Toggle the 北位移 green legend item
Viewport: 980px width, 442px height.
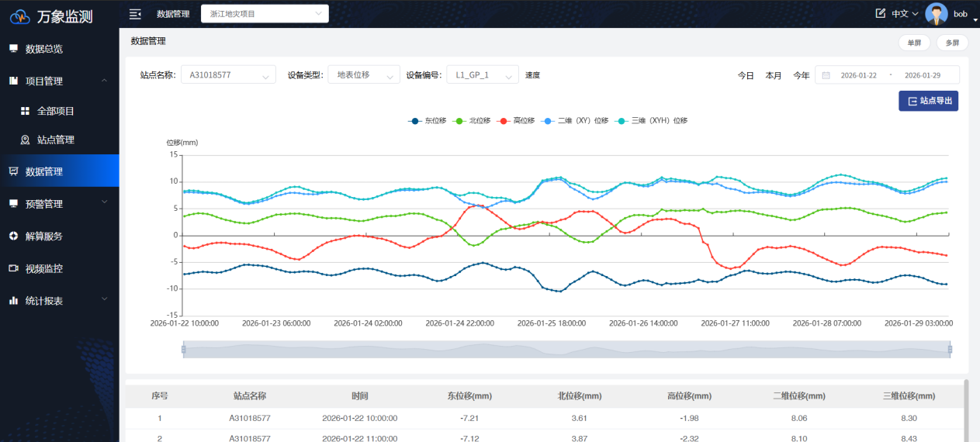click(x=472, y=121)
